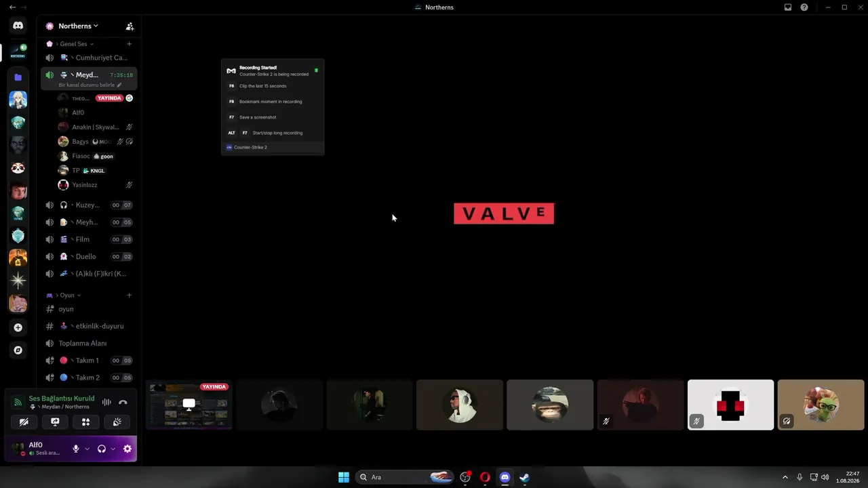Join the (A)klı (F)ikri voice channel
868x488 pixels.
tap(88, 274)
